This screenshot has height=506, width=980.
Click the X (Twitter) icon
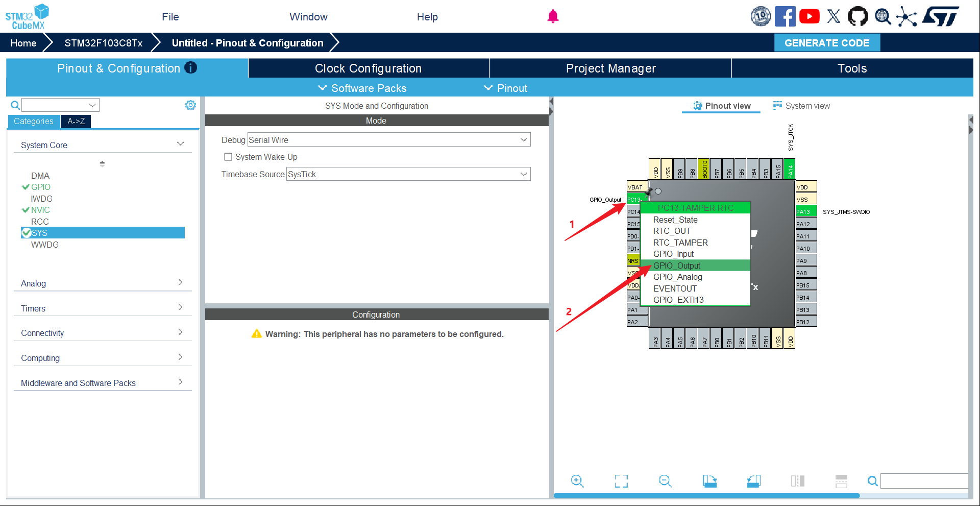point(834,16)
